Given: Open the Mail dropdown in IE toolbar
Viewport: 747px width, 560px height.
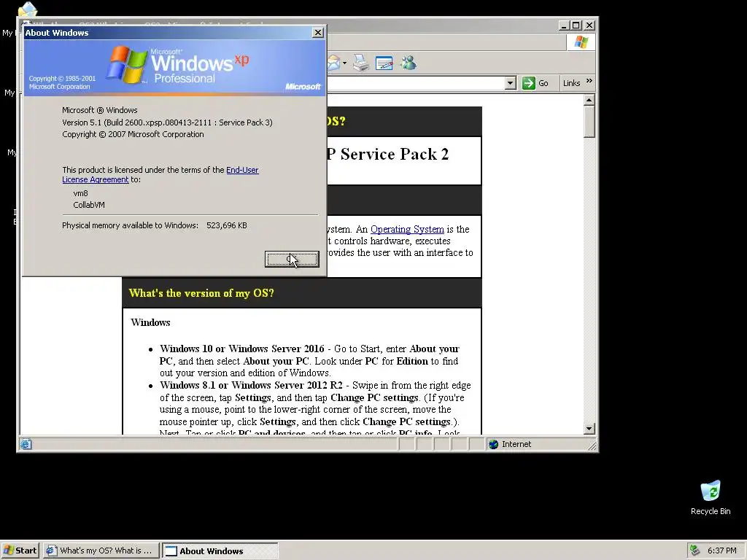Looking at the screenshot, I should coord(344,63).
